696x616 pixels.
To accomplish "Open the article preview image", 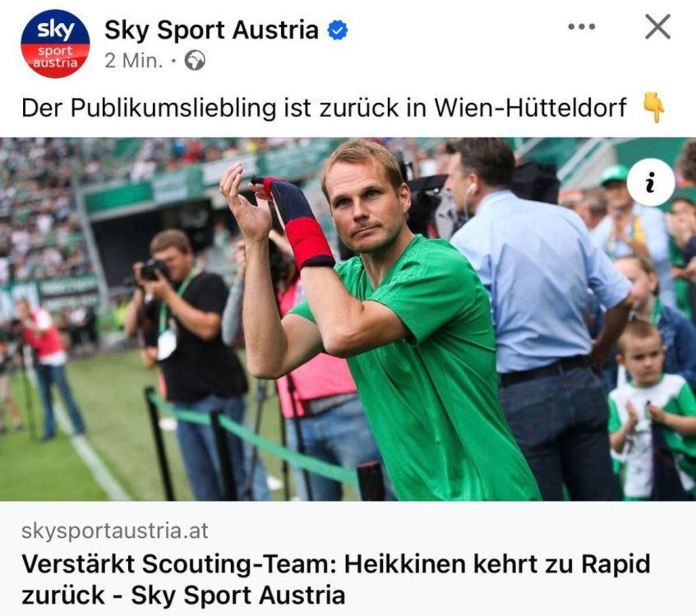I will (x=348, y=319).
